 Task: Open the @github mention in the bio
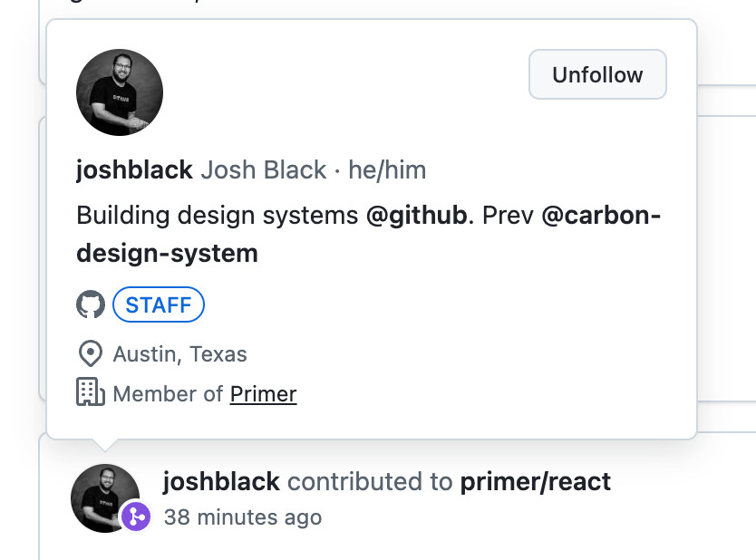(417, 215)
